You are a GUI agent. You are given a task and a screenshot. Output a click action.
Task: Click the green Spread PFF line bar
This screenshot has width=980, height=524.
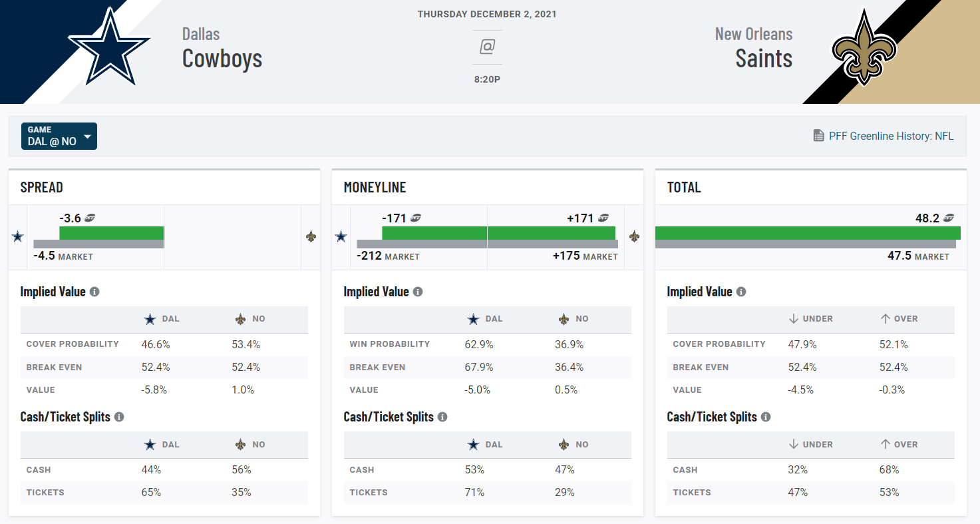point(112,232)
